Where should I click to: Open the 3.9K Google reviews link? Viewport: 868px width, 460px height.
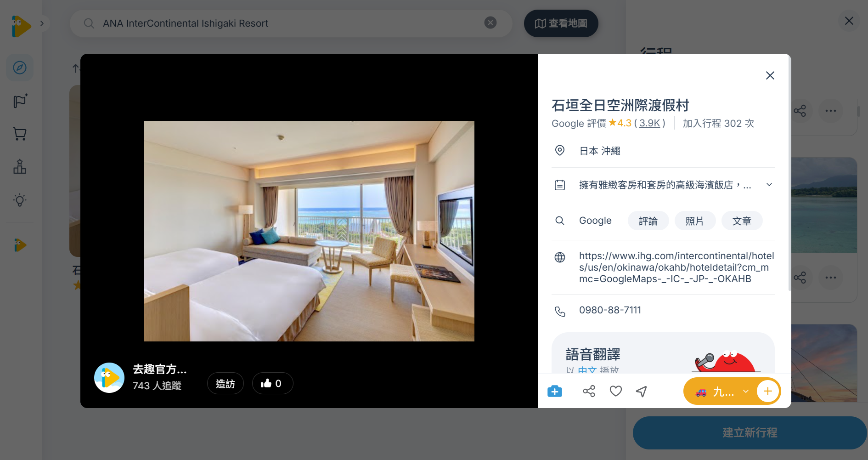pos(649,123)
